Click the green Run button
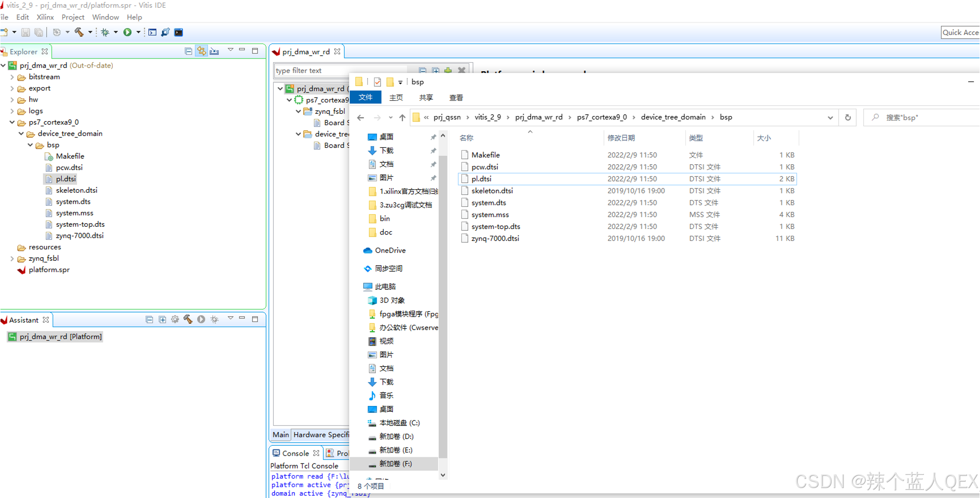 pyautogui.click(x=127, y=32)
